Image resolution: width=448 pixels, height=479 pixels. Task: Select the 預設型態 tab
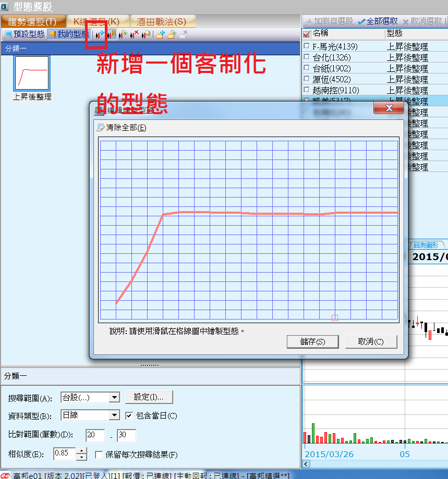25,35
